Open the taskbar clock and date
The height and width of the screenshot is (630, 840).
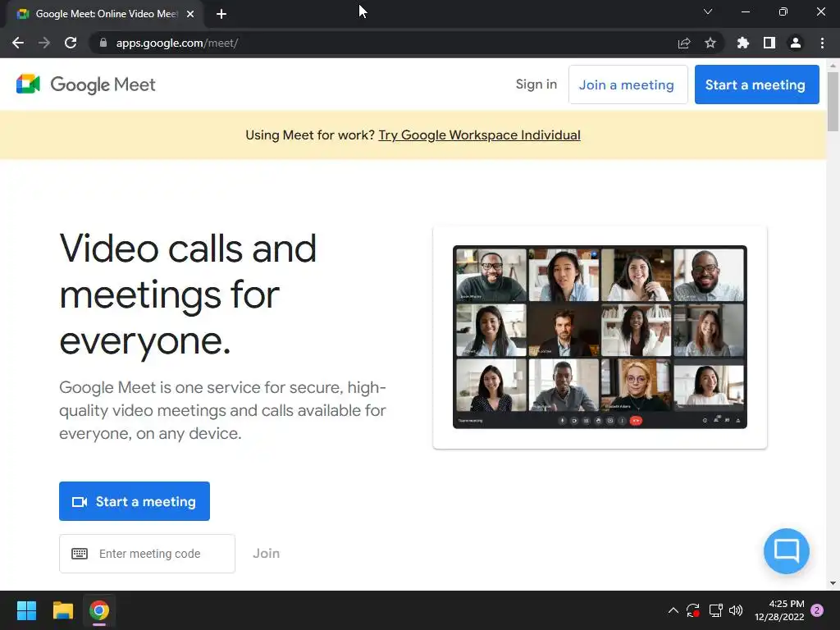780,610
